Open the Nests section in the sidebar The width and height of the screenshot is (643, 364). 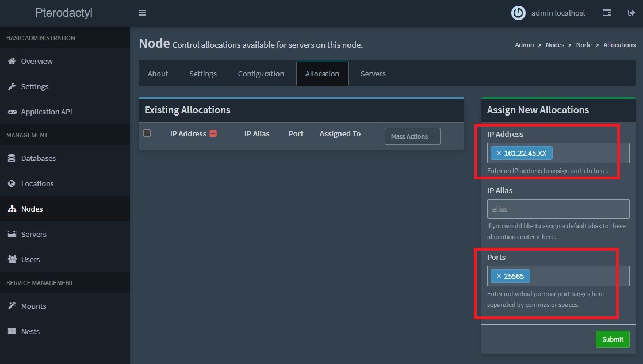[30, 331]
